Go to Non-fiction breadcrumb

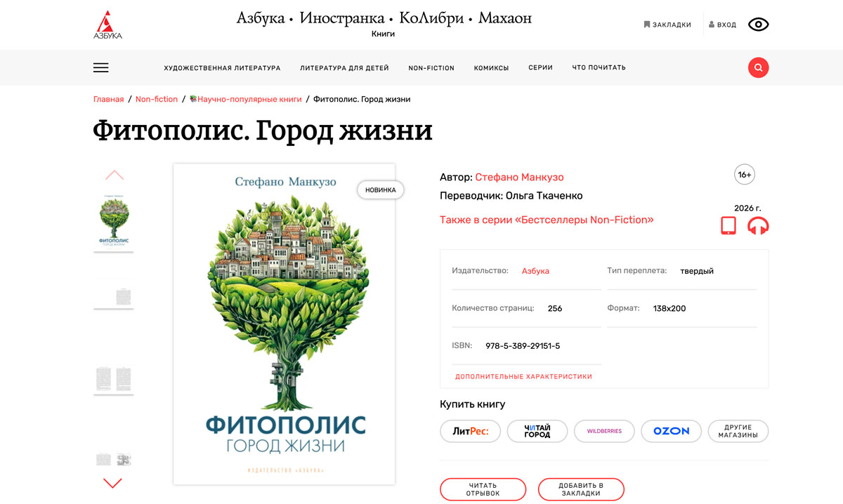[157, 99]
